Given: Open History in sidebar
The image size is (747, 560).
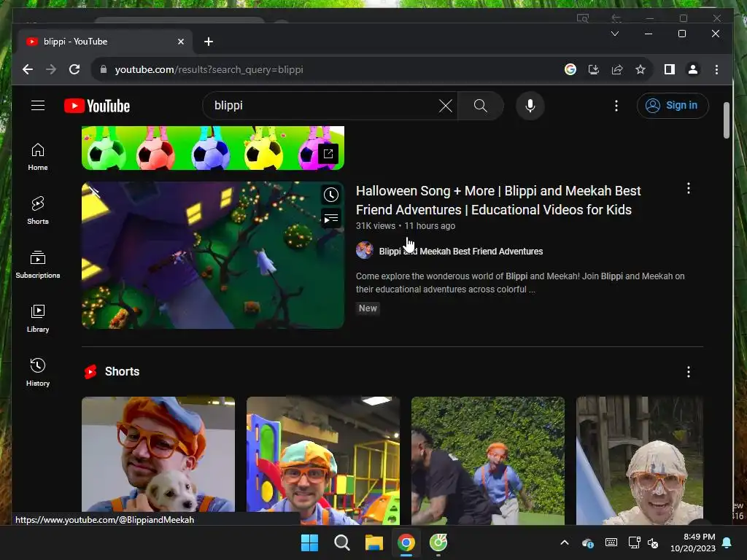Looking at the screenshot, I should (x=38, y=373).
